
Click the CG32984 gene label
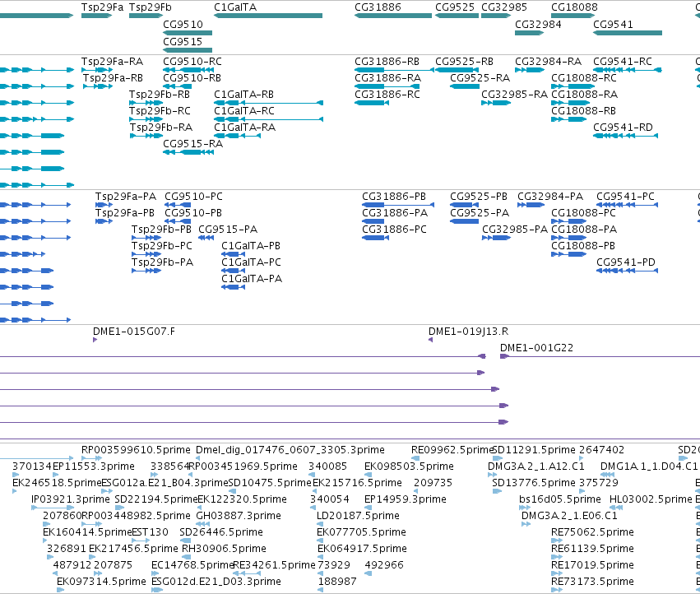click(538, 24)
